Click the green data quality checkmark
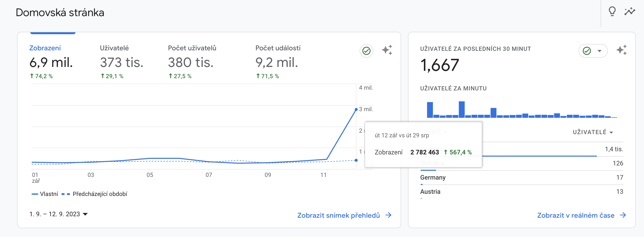 coord(366,51)
